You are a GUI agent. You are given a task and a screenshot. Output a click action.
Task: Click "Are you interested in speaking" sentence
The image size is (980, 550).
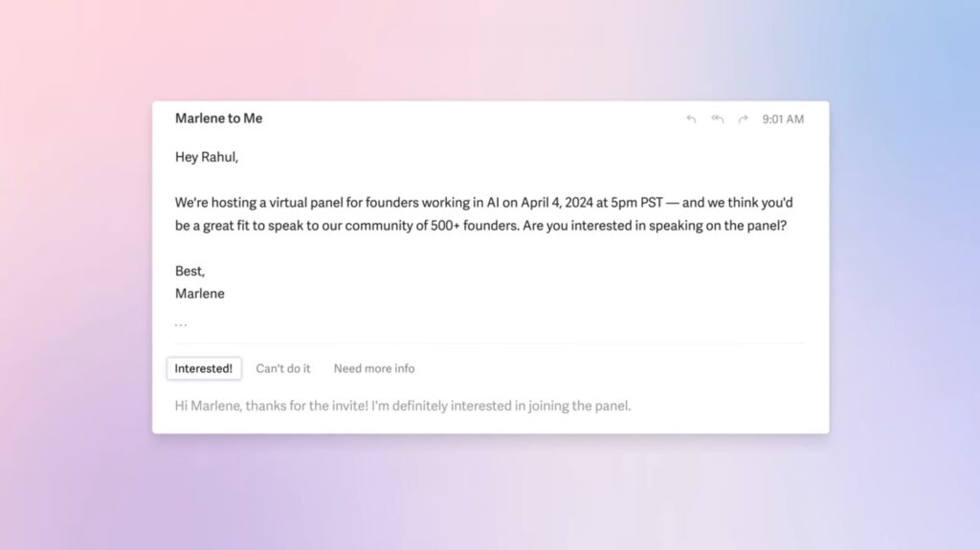click(605, 226)
